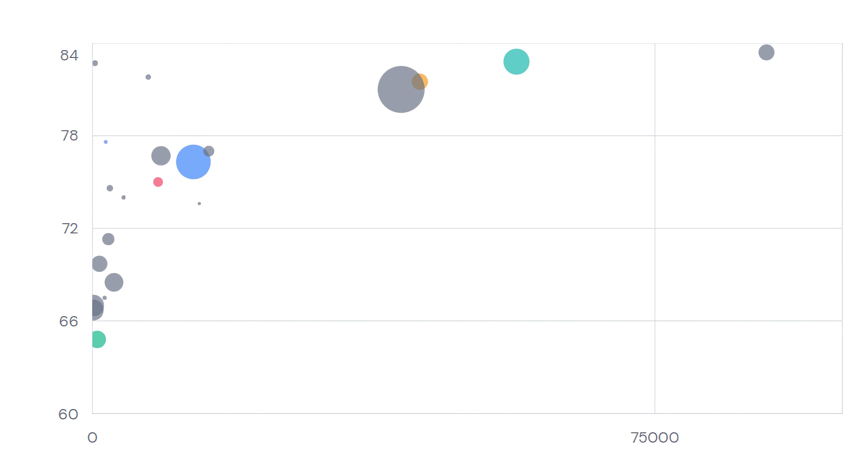Select the green bubble below the 66 gridline

[97, 339]
